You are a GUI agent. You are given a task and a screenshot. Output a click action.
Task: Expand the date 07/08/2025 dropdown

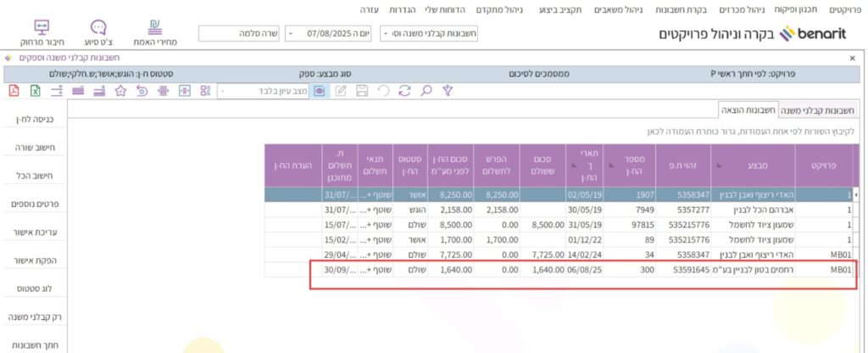click(292, 34)
